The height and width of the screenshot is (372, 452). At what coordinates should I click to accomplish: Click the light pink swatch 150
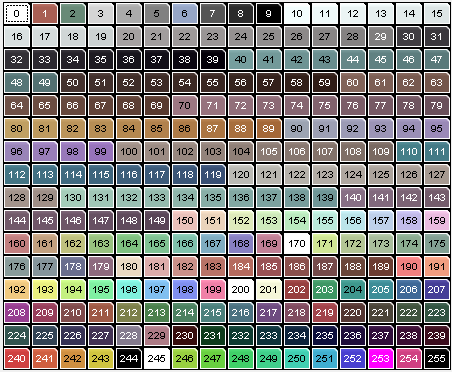tap(185, 220)
